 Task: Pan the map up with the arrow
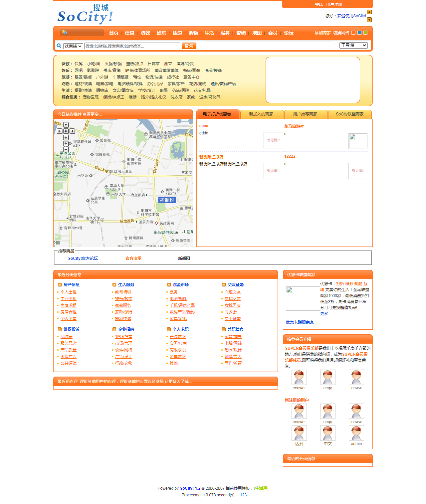66,125
